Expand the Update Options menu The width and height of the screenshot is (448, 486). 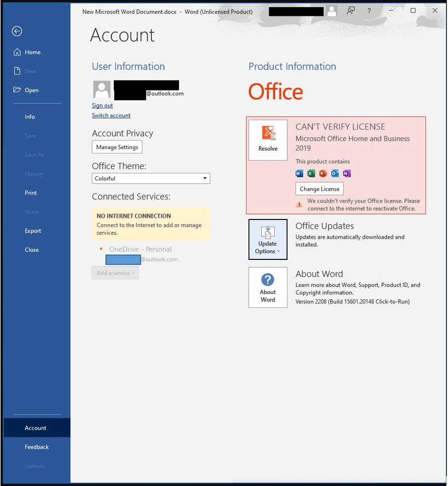268,239
